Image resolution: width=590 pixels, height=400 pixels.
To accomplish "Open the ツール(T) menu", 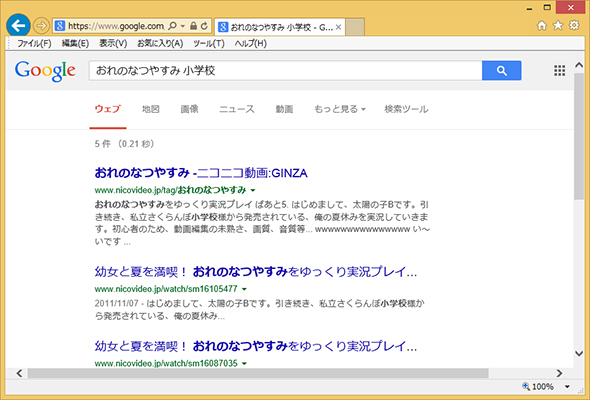I will coord(209,43).
